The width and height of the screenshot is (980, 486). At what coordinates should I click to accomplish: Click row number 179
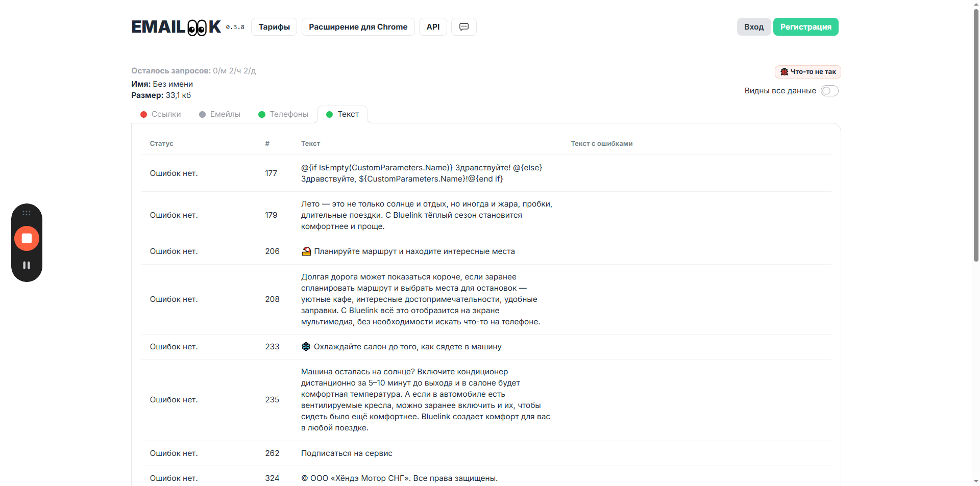[x=271, y=215]
